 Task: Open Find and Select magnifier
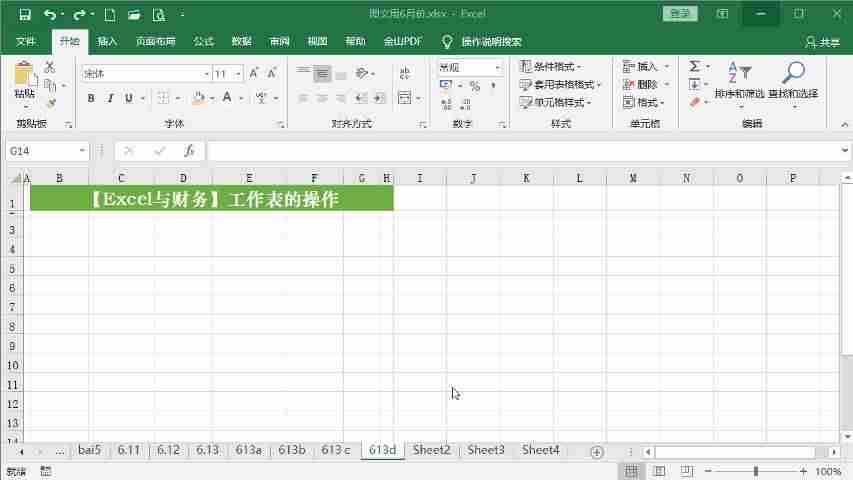793,82
